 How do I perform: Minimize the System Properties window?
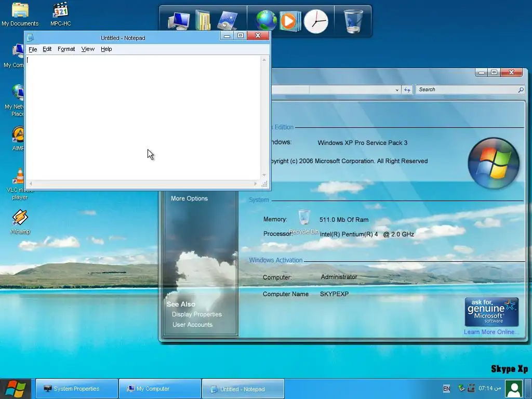click(482, 72)
